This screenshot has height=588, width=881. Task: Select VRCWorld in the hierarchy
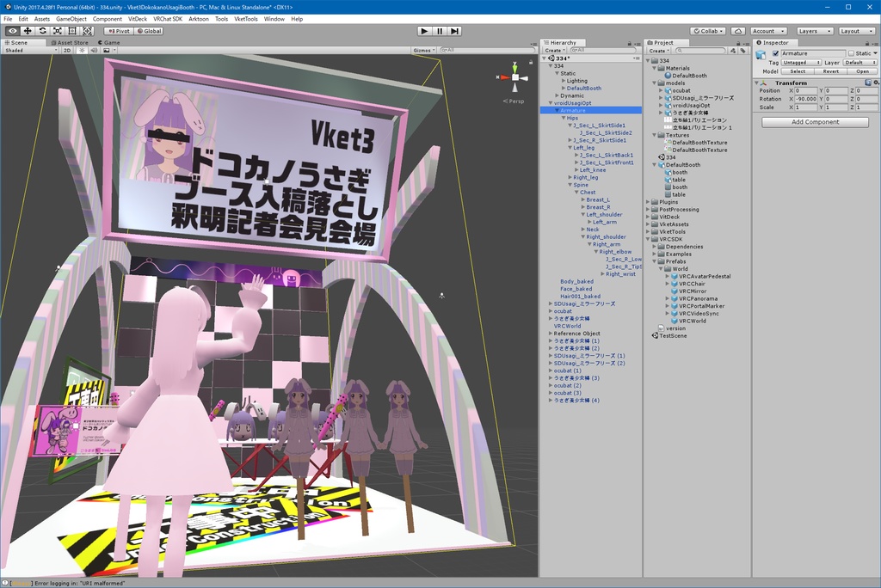click(567, 327)
